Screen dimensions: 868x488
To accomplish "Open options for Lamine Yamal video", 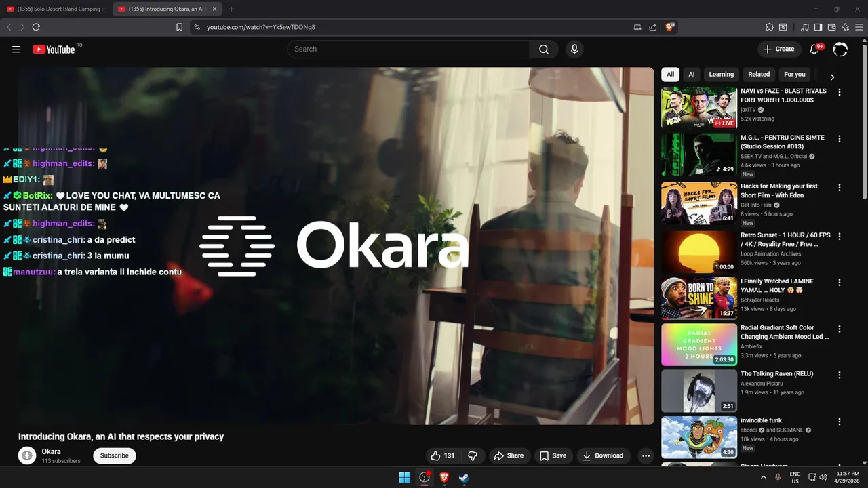I will tap(840, 283).
